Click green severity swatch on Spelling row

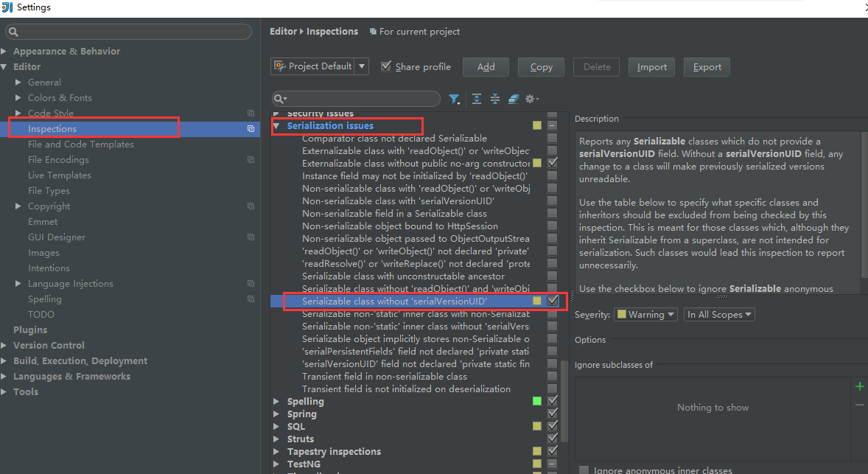537,401
